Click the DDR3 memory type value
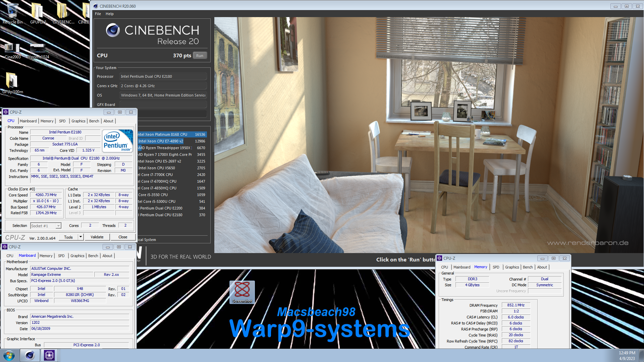This screenshot has height=362, width=644. pos(472,279)
